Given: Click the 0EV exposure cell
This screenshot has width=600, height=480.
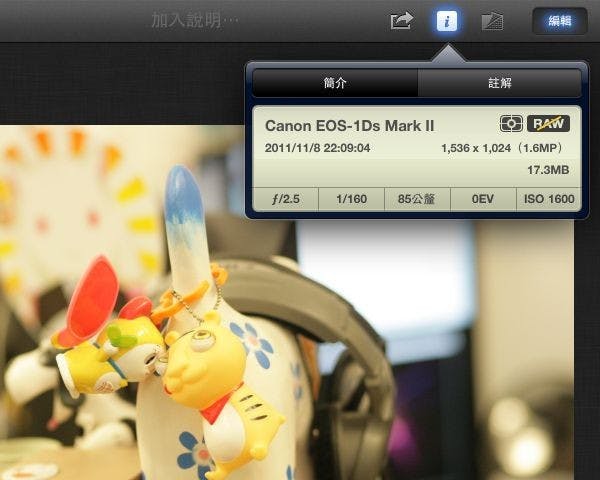Looking at the screenshot, I should (483, 199).
